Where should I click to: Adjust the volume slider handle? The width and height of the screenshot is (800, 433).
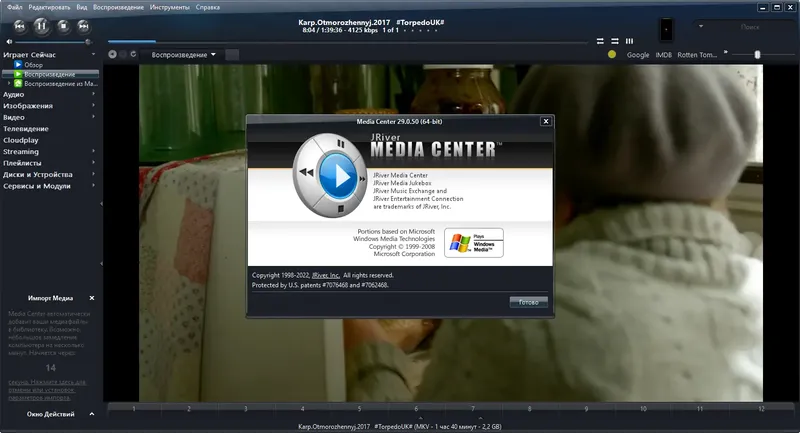click(88, 42)
